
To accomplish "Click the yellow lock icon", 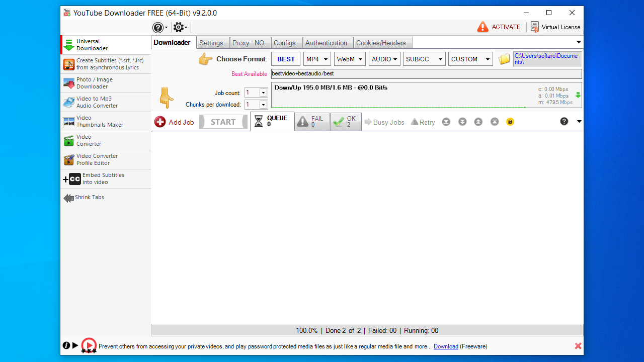I will pyautogui.click(x=510, y=122).
